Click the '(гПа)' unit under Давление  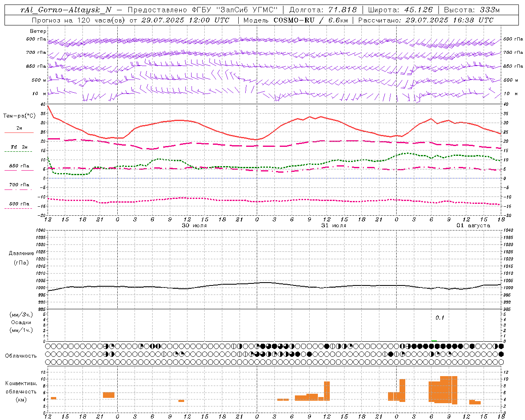21,262
